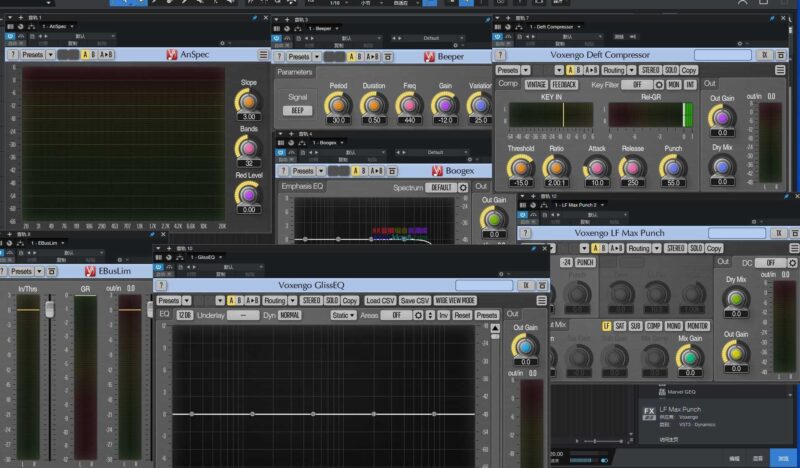Open Beeper Presets dropdown arrow
The image size is (800, 468).
pyautogui.click(x=317, y=57)
